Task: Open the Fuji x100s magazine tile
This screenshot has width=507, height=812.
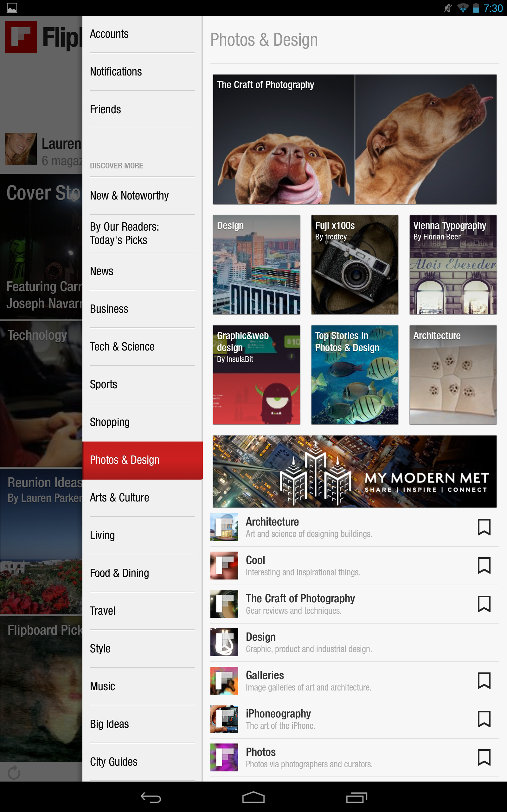Action: tap(355, 265)
